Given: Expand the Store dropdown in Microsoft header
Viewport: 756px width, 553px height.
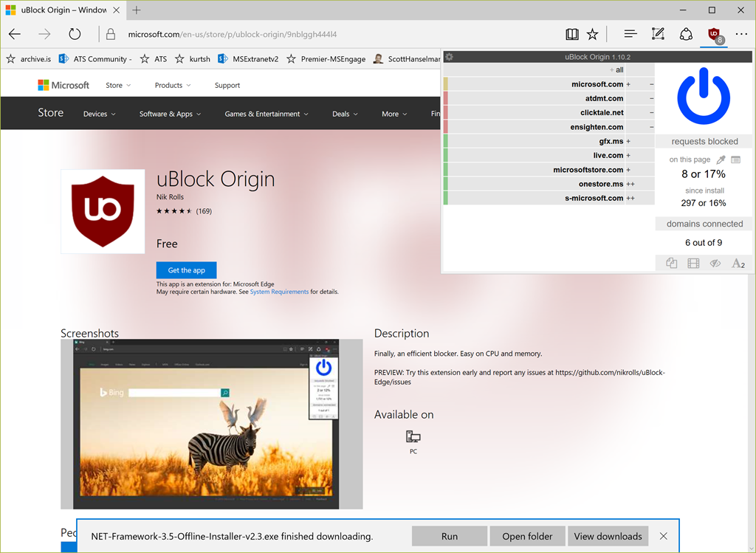Looking at the screenshot, I should [x=118, y=86].
